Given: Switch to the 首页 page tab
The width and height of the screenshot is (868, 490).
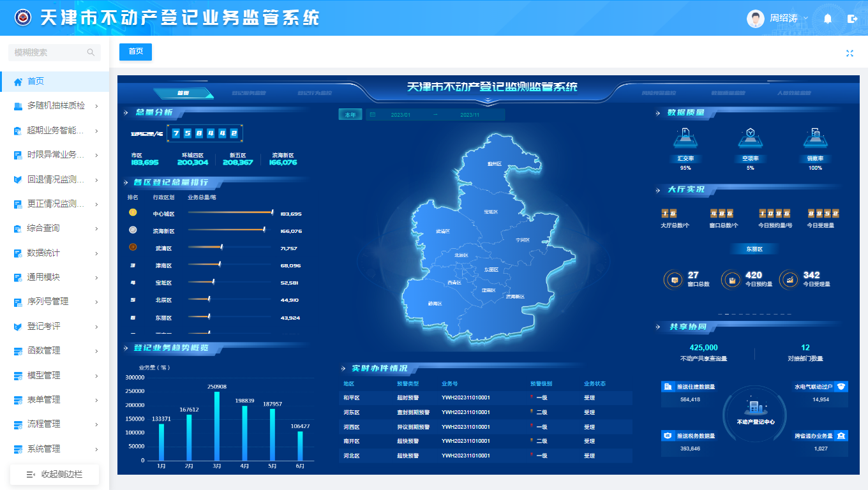Looking at the screenshot, I should [x=135, y=52].
